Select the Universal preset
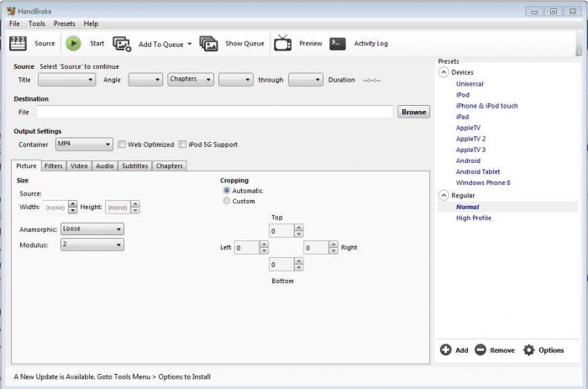Screen dimensions: 588x389 (x=470, y=84)
